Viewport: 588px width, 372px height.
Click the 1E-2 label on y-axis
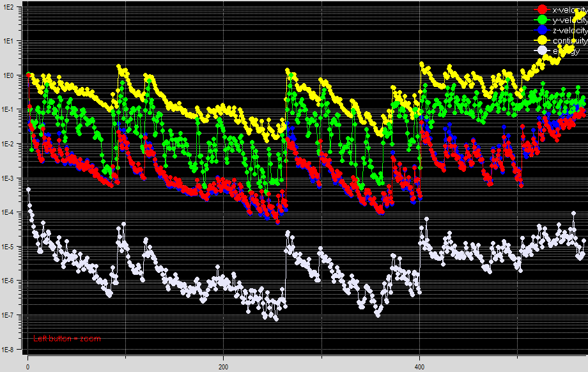tap(13, 144)
